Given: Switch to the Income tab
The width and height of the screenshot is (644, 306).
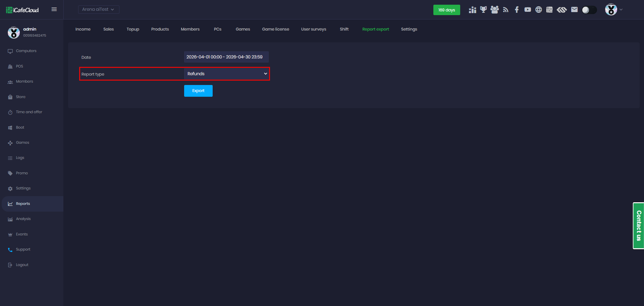Looking at the screenshot, I should [83, 29].
